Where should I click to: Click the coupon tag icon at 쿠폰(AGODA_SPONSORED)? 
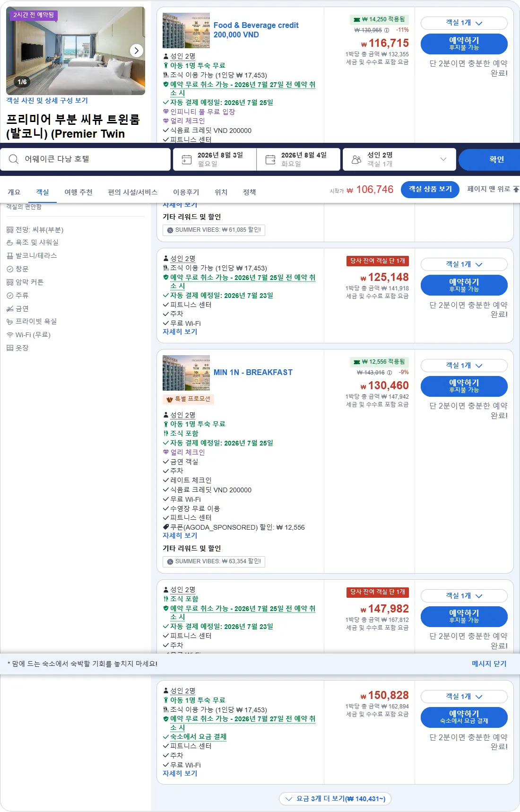166,527
